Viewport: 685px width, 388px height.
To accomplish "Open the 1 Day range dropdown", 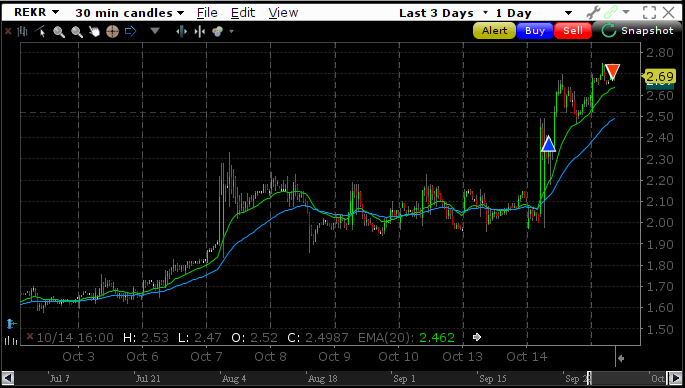I will point(534,13).
